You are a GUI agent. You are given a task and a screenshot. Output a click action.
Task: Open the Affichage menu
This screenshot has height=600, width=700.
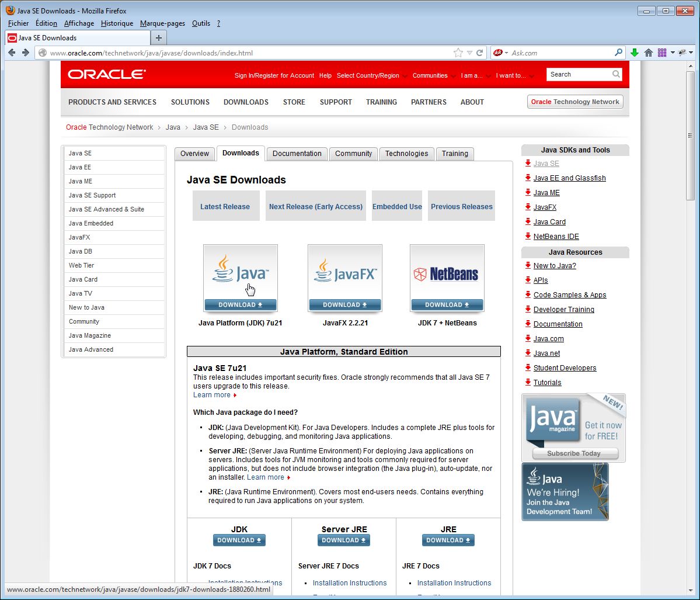79,23
